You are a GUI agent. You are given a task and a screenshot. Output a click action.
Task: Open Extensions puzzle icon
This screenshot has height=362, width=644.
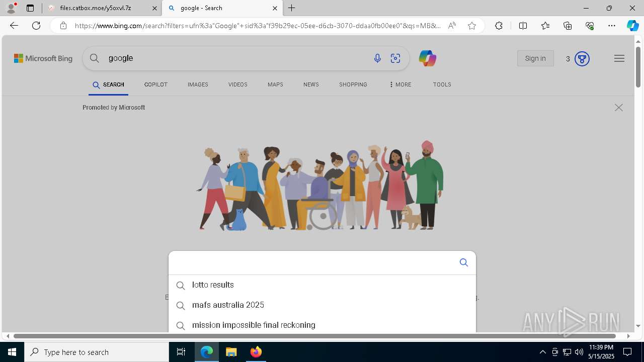(499, 26)
